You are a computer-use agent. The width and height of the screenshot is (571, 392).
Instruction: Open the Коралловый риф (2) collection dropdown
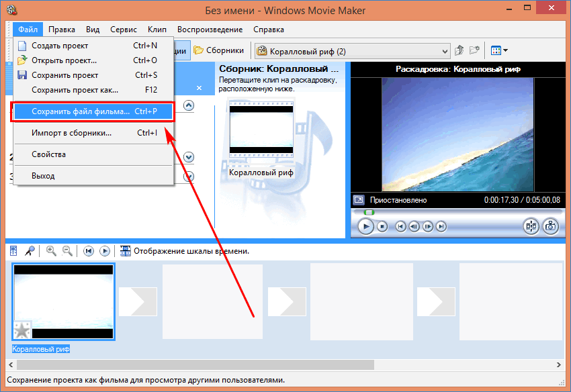click(x=445, y=50)
